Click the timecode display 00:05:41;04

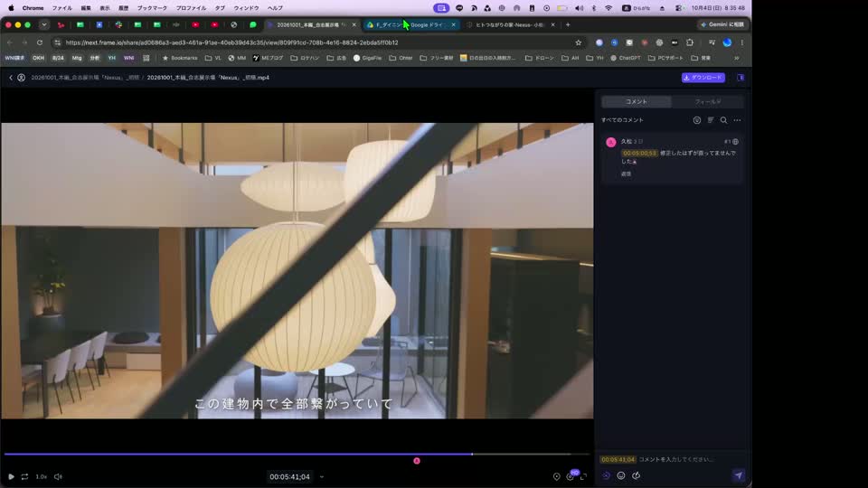coord(289,477)
